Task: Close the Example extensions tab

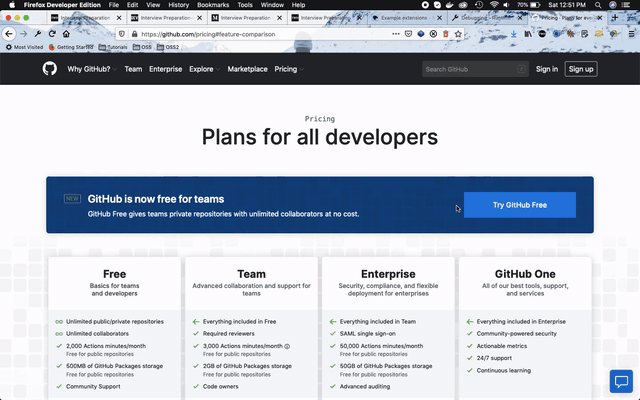Action: [x=439, y=18]
